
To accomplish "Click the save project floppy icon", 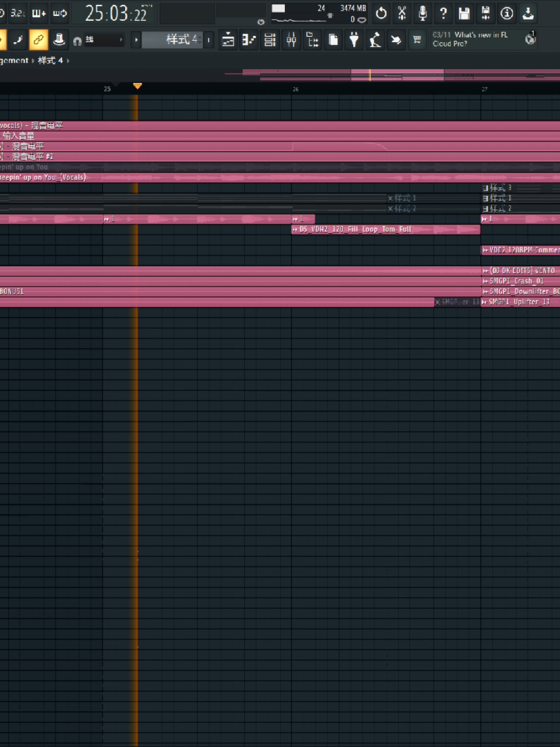I will pyautogui.click(x=464, y=13).
